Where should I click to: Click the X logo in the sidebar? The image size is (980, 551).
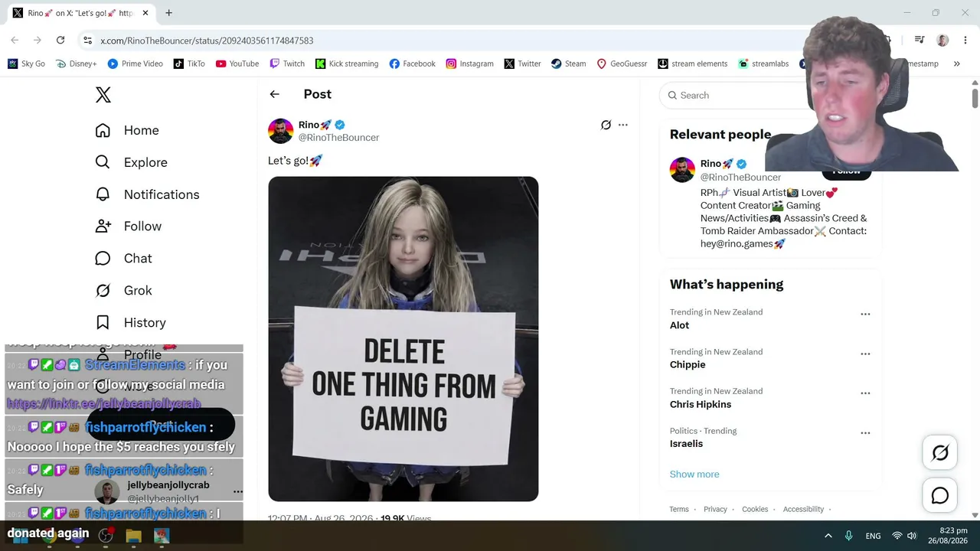pyautogui.click(x=103, y=95)
